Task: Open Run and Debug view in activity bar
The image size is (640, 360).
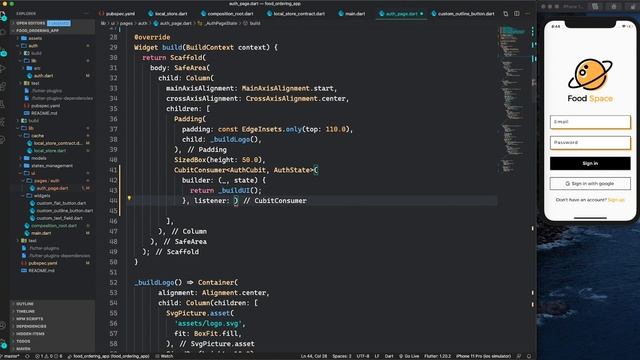Action: (3, 69)
